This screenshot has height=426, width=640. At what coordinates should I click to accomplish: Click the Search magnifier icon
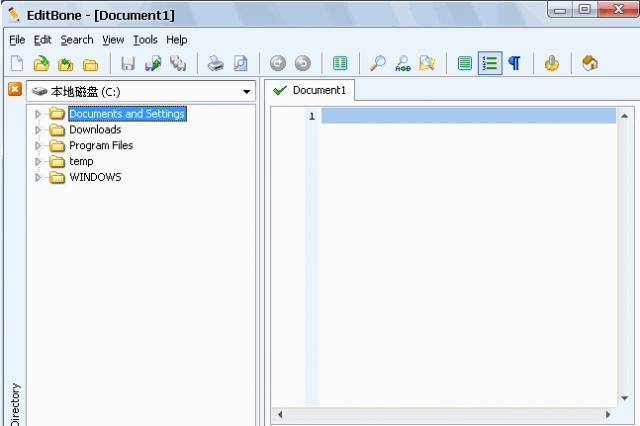(x=378, y=64)
